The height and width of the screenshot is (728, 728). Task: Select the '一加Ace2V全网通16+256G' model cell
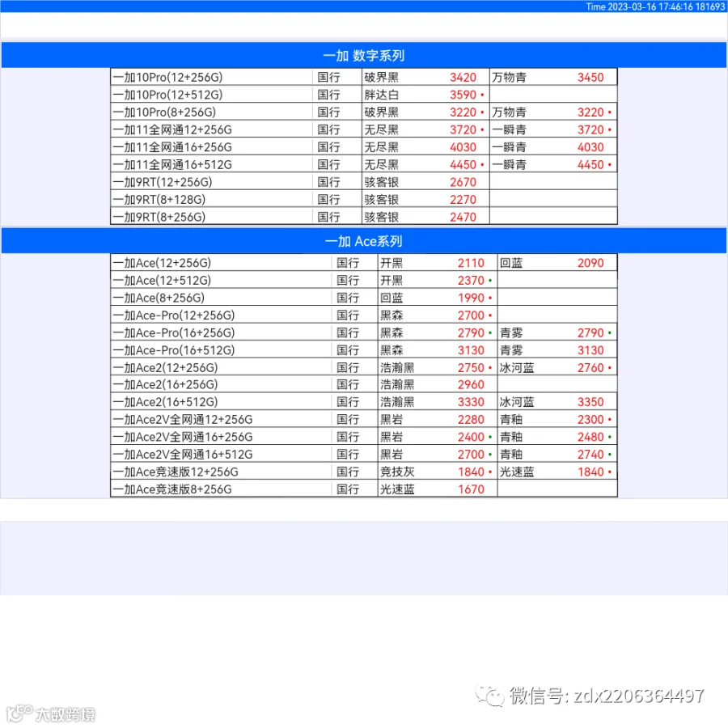point(222,437)
